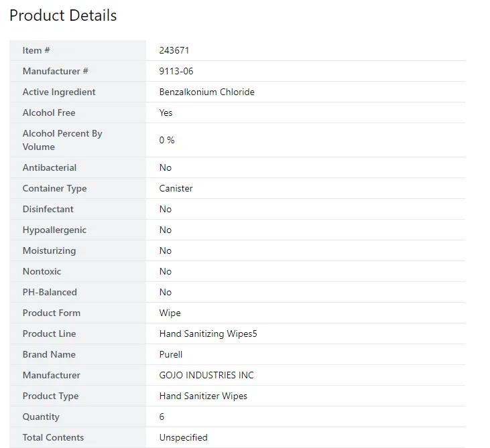
Task: Select the No value in PH-Balanced row
Action: 166,292
